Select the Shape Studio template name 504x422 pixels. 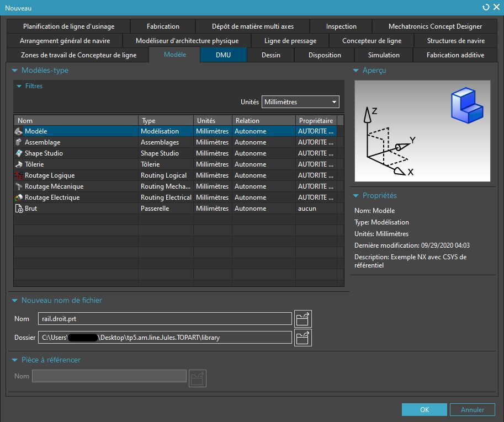click(x=44, y=153)
